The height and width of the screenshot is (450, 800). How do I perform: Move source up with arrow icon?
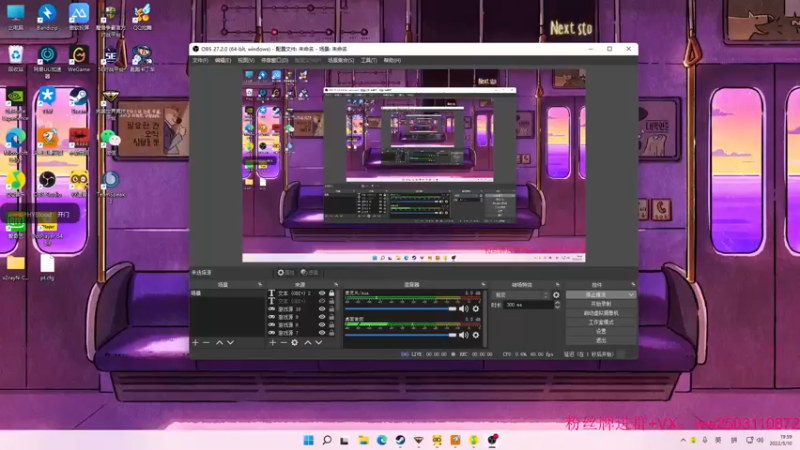(308, 342)
